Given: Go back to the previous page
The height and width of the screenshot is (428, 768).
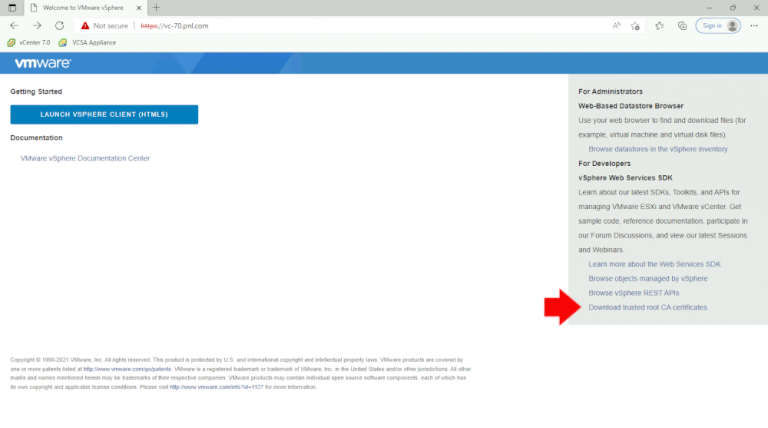Looking at the screenshot, I should point(14,25).
